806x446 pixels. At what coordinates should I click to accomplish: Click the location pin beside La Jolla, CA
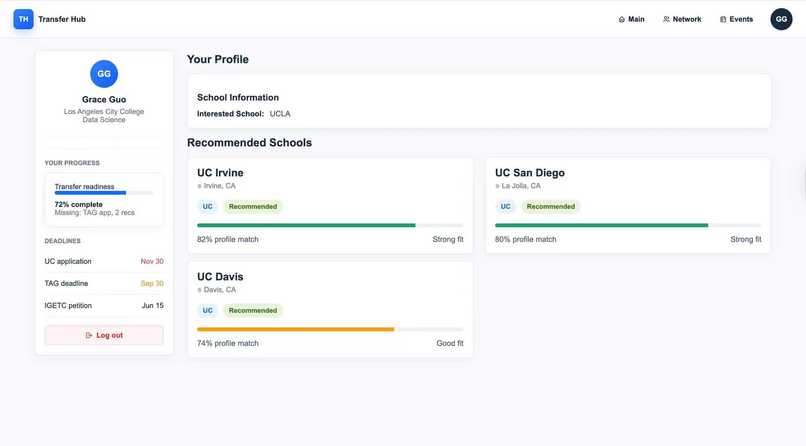497,186
